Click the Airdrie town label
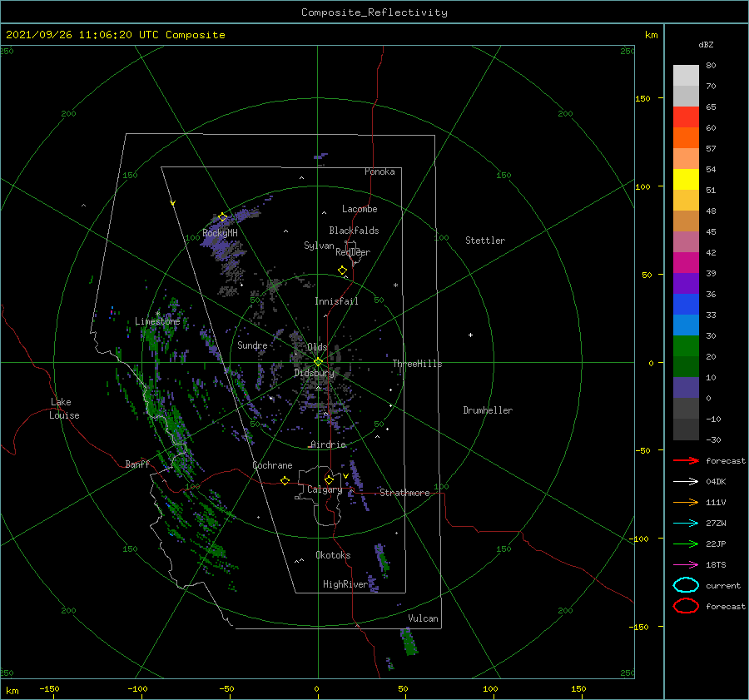Screen dimensions: 749x700 point(328,444)
